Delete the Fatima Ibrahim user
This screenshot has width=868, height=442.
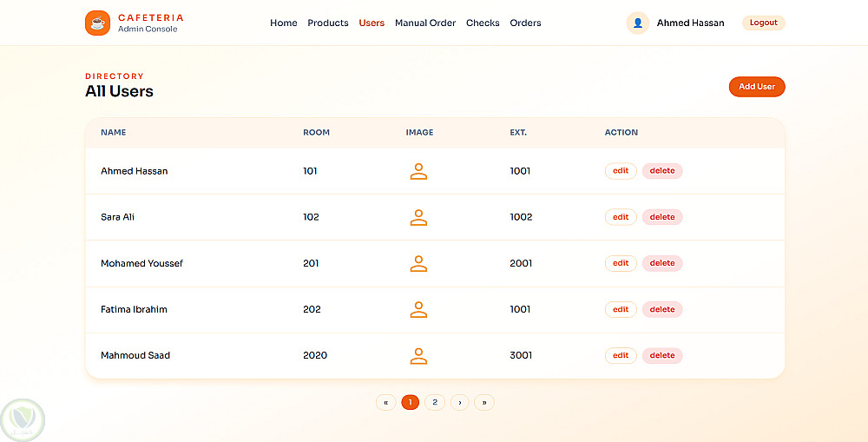coord(662,309)
